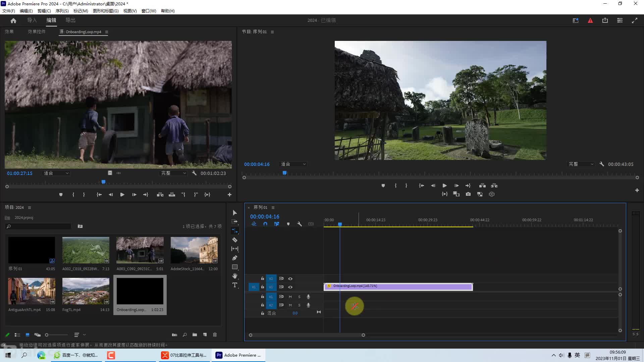644x362 pixels.
Task: Select the Razor tool
Action: click(x=235, y=240)
